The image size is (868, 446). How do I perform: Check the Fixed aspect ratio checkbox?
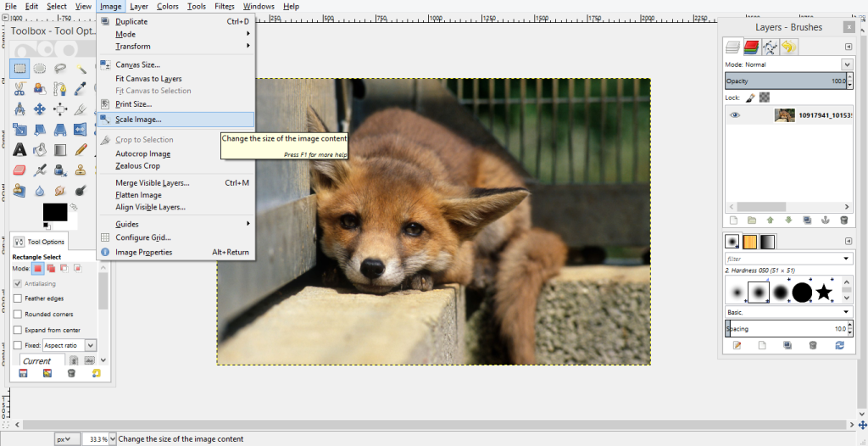coord(18,345)
